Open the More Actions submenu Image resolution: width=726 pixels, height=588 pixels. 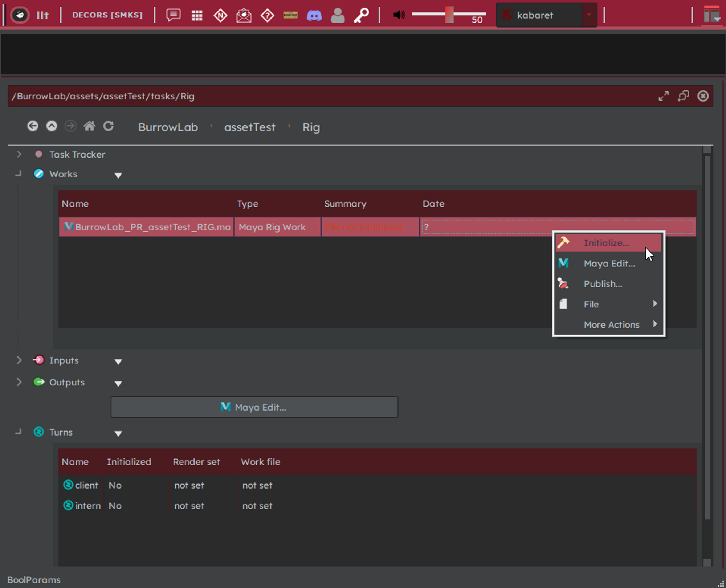(608, 324)
